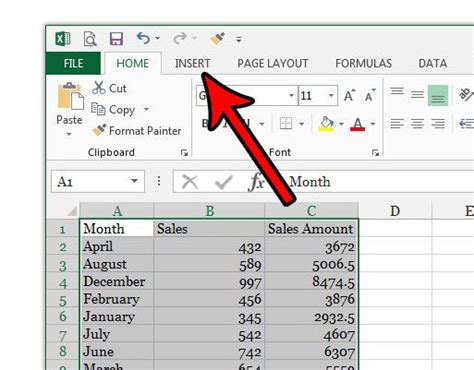The width and height of the screenshot is (474, 370).
Task: Open the undo history dropdown arrow
Action: [157, 39]
